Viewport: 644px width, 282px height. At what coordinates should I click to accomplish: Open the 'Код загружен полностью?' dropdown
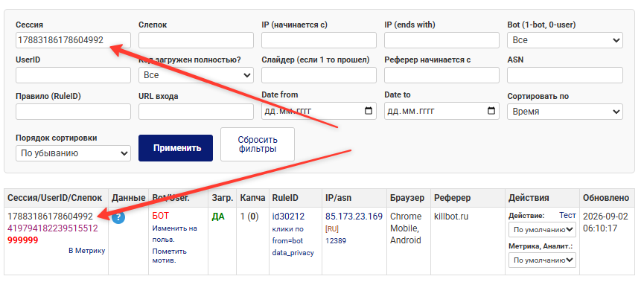point(196,75)
